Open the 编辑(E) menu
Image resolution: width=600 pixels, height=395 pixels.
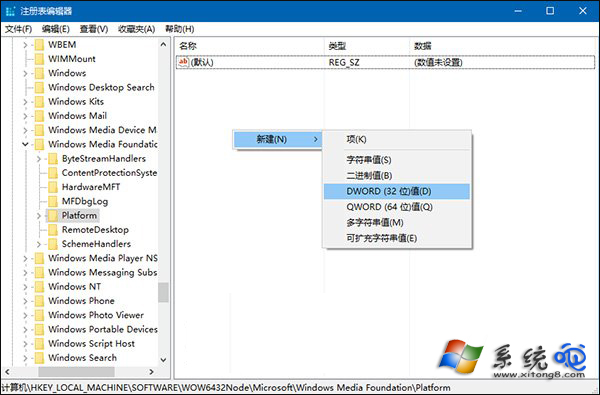(55, 29)
